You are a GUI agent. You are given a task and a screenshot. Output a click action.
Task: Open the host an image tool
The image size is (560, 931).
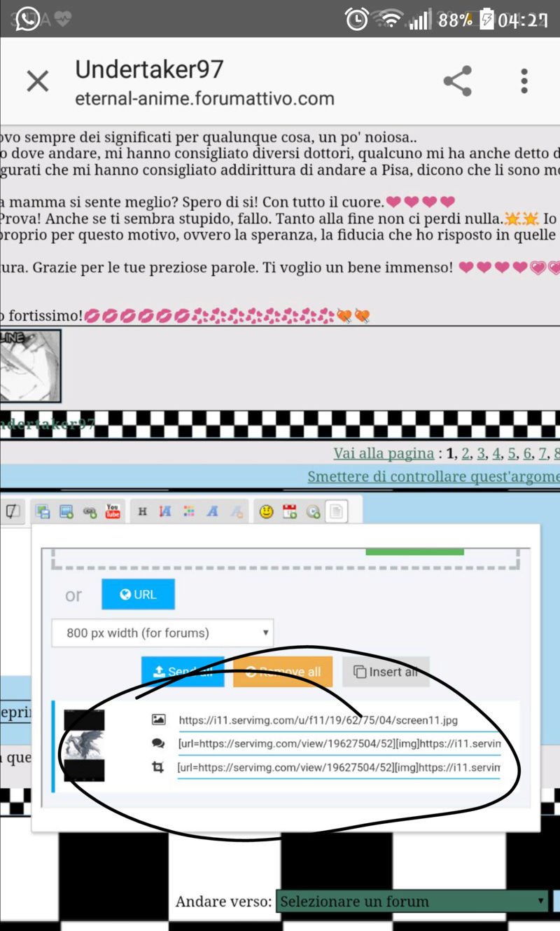(43, 511)
